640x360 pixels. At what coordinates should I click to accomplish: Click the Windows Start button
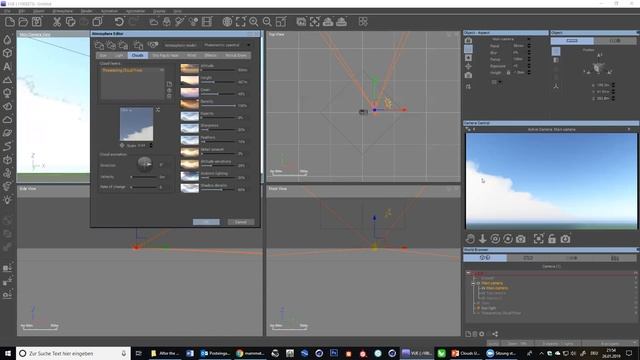(7, 353)
